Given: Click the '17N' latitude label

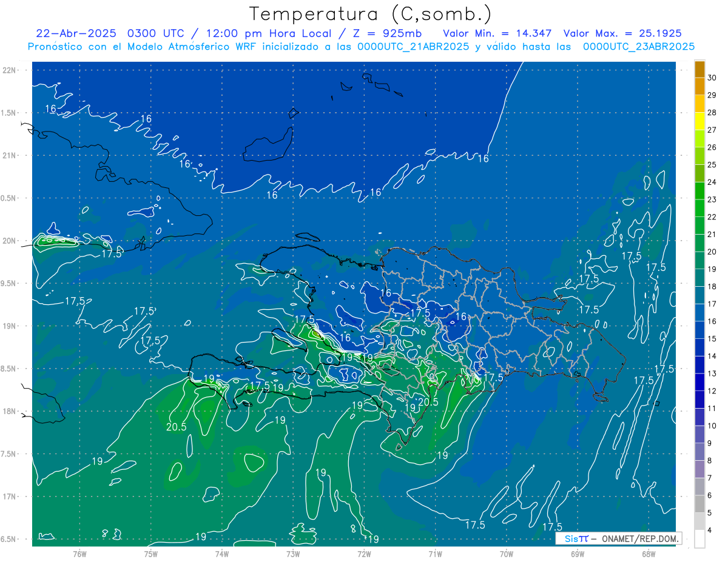Looking at the screenshot, I should coord(10,497).
